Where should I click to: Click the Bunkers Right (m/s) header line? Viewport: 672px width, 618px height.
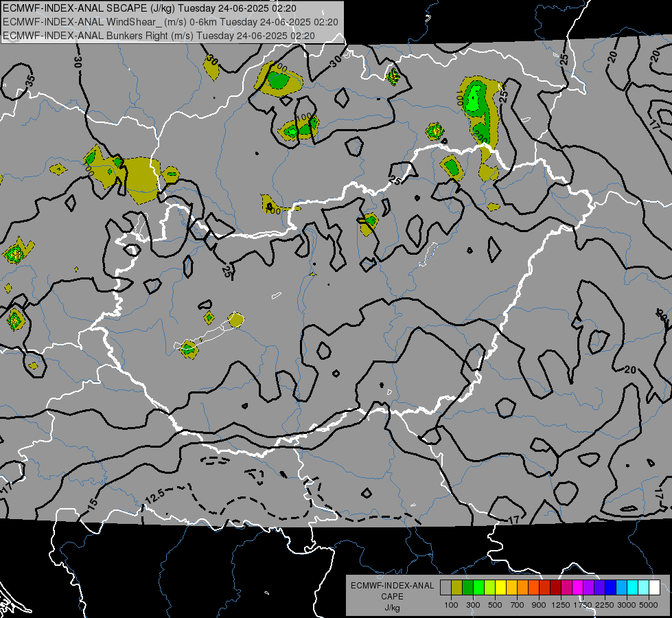coord(159,36)
